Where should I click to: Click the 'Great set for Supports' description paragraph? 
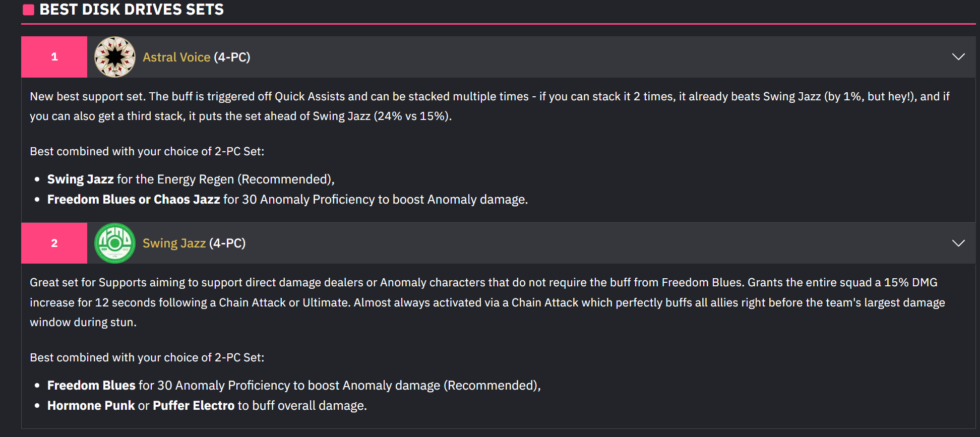point(487,302)
